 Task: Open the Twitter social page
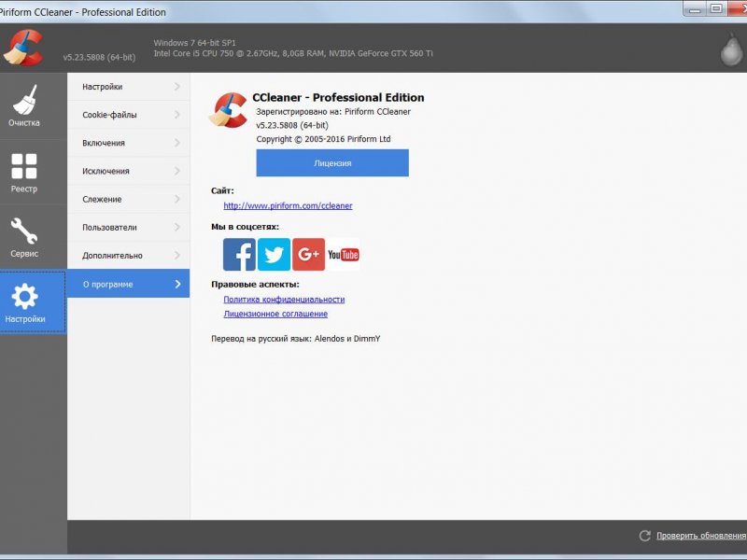click(x=274, y=254)
